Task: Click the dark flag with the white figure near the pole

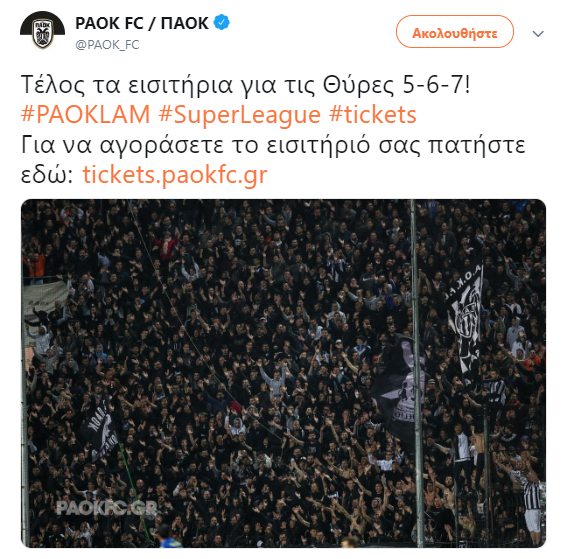Action: pyautogui.click(x=399, y=390)
